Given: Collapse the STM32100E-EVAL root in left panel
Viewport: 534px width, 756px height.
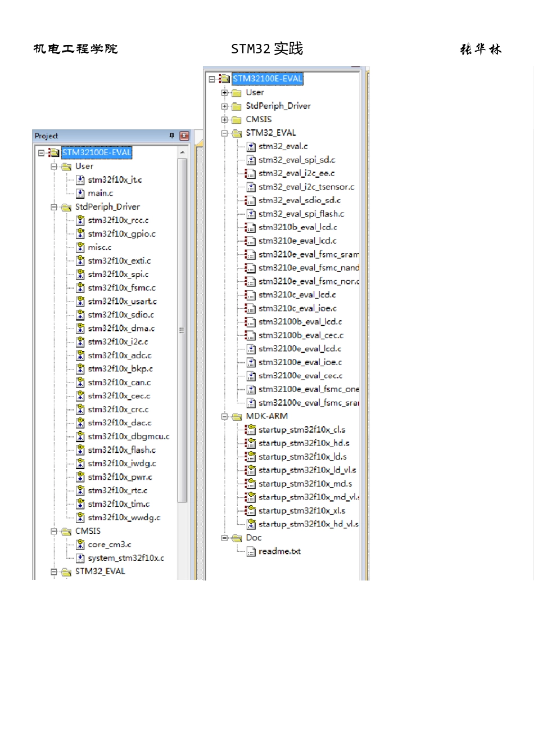Looking at the screenshot, I should (x=41, y=152).
